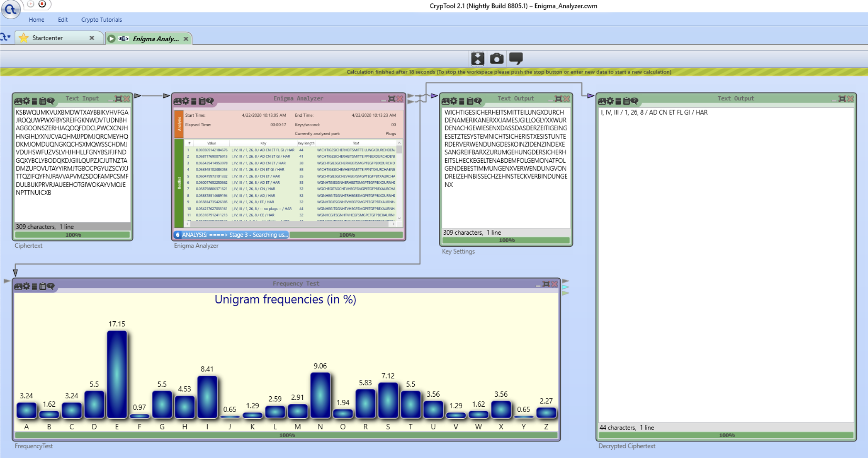Viewport: 868px width, 458px height.
Task: Open presentation view of Key Settings output
Action: point(445,101)
